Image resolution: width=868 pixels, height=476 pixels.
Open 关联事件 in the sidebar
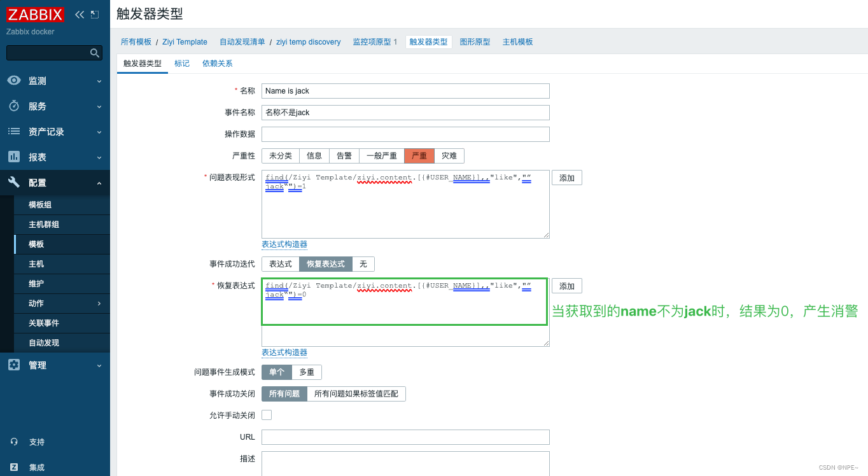click(62, 323)
